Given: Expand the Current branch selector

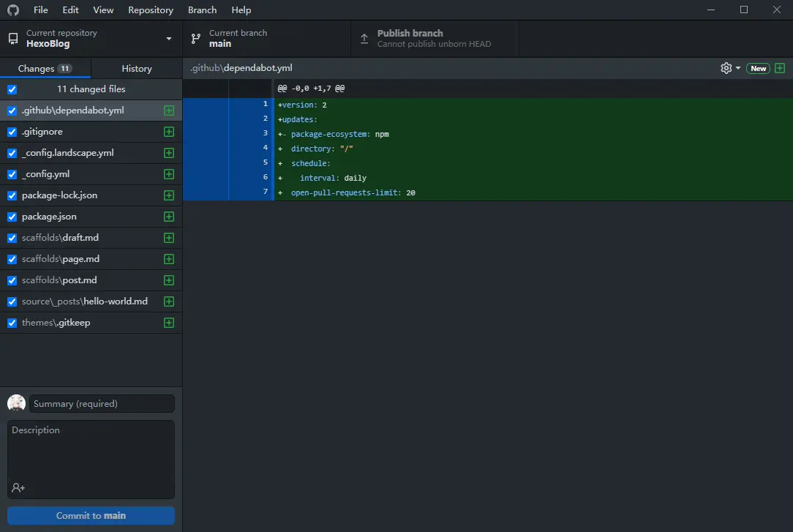Looking at the screenshot, I should tap(266, 39).
